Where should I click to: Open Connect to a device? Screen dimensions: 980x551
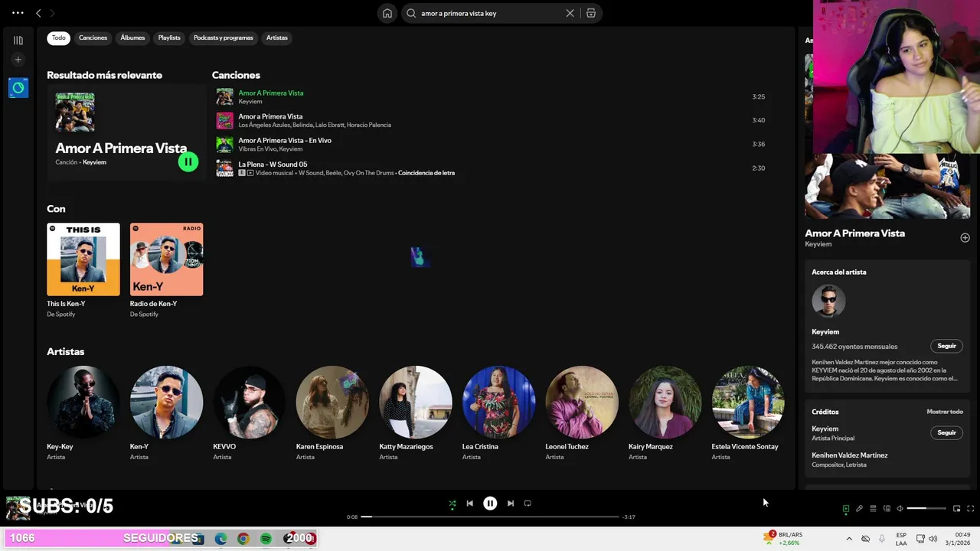tap(887, 509)
